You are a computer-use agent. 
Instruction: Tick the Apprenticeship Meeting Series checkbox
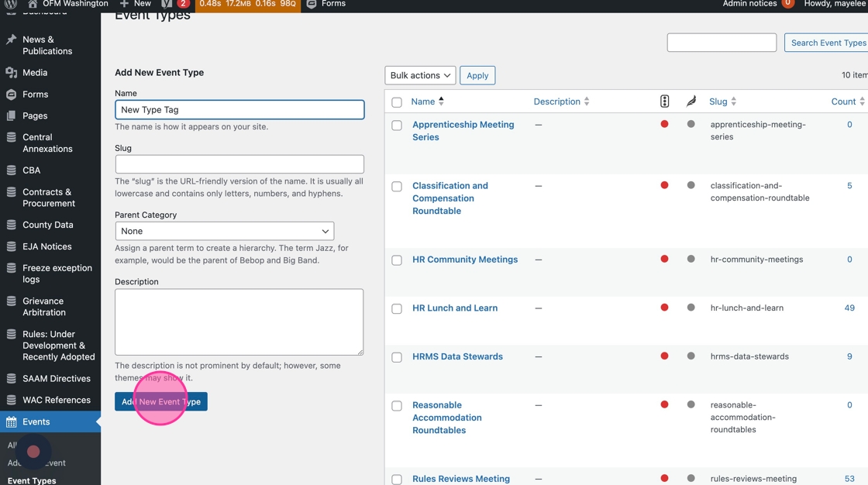point(397,126)
